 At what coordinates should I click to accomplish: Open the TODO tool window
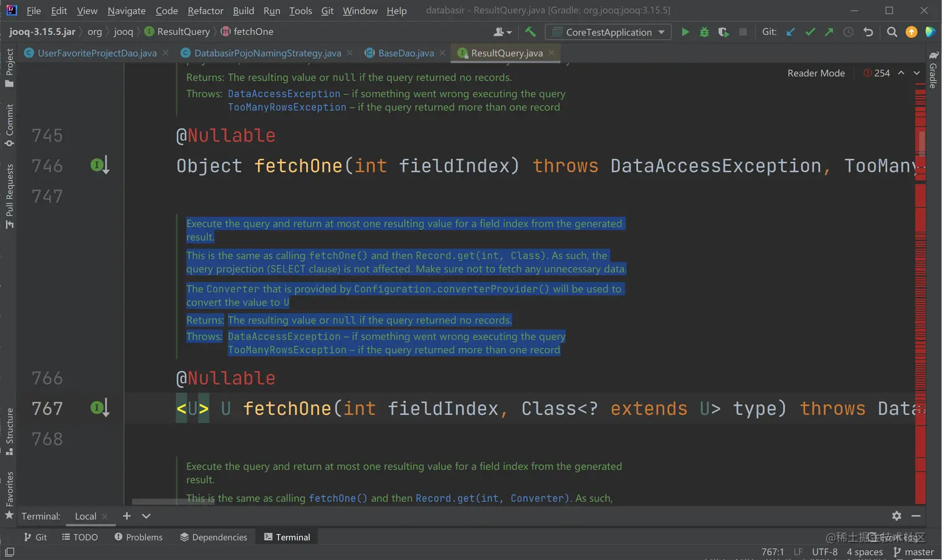click(80, 537)
